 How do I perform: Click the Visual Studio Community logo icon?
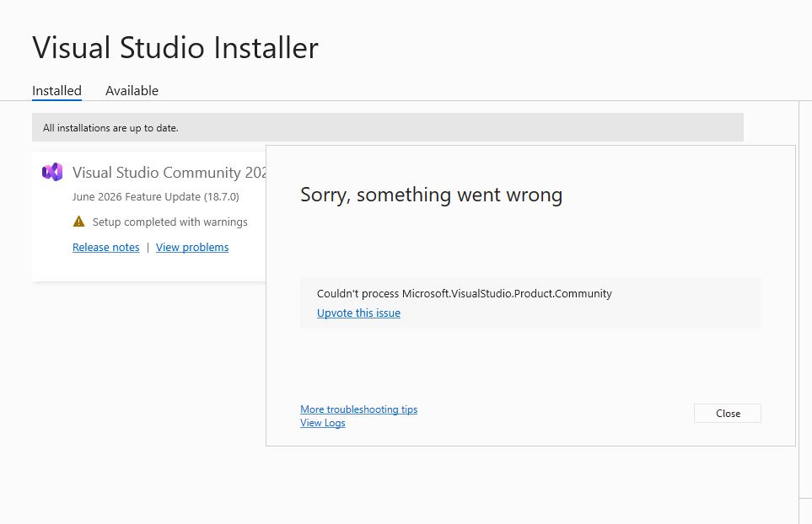(52, 172)
